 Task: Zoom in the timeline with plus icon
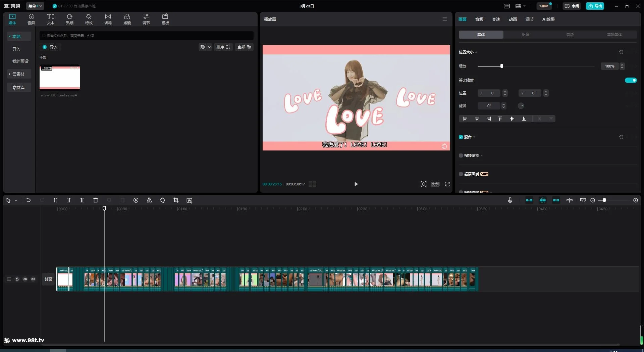point(636,200)
